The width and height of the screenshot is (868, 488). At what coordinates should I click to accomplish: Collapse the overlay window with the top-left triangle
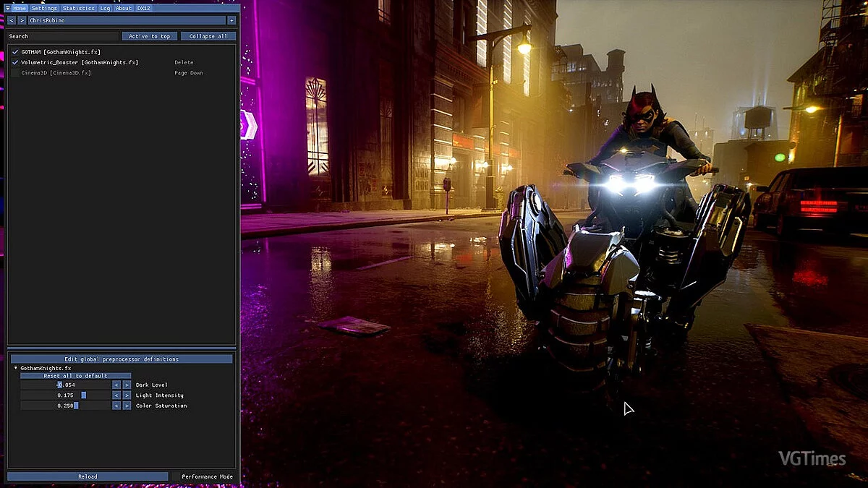pyautogui.click(x=8, y=8)
